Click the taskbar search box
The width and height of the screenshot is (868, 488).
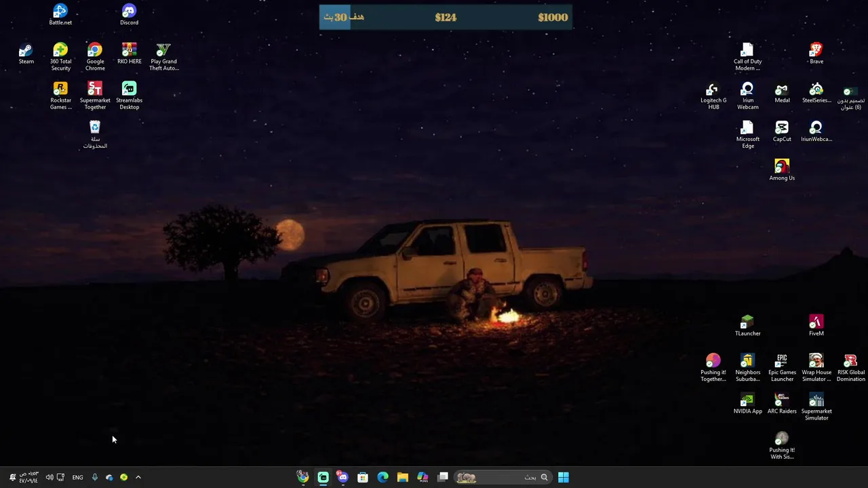coord(502,477)
